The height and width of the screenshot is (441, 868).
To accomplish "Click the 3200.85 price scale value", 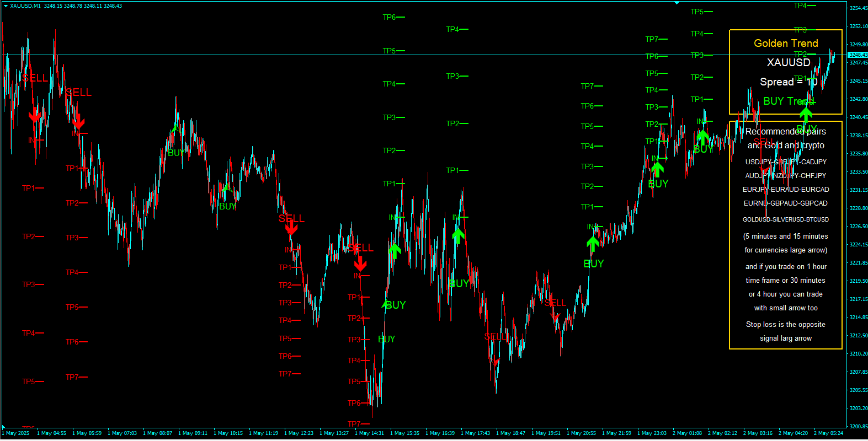I will click(858, 426).
